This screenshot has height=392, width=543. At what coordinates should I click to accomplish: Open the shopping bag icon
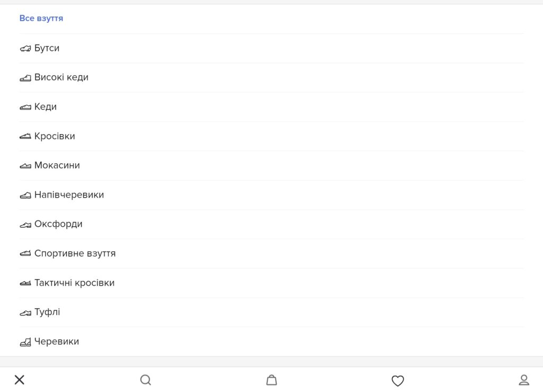click(x=271, y=380)
